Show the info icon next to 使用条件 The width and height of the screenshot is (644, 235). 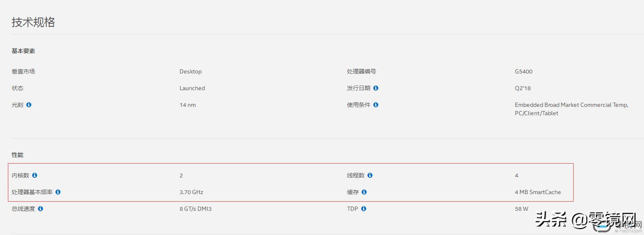point(376,105)
